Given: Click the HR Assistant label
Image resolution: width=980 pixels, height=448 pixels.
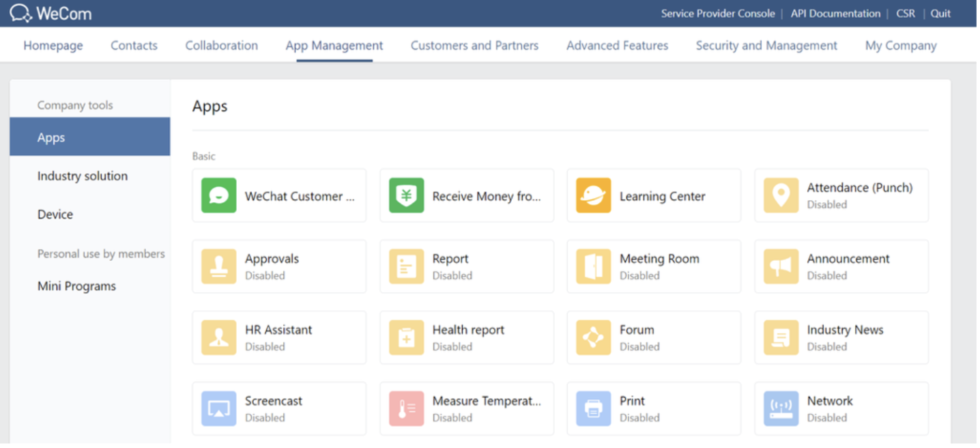Looking at the screenshot, I should [278, 330].
